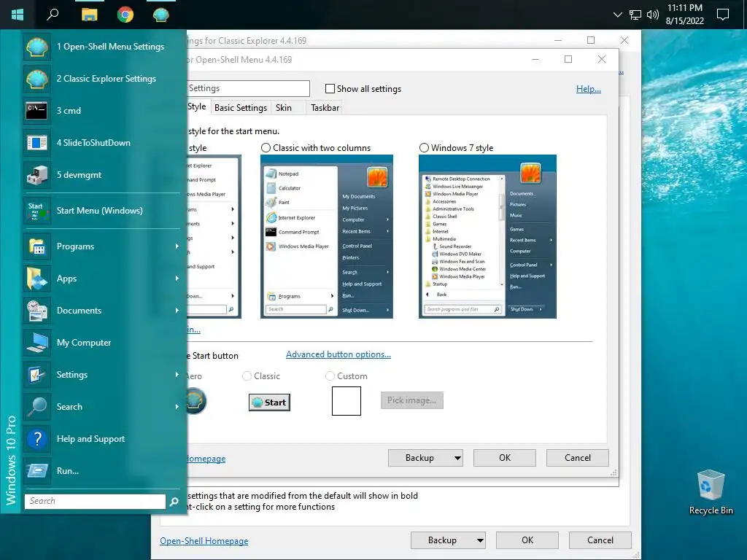Click Cancel in Classic Explorer window
This screenshot has height=560, width=747.
tap(600, 540)
